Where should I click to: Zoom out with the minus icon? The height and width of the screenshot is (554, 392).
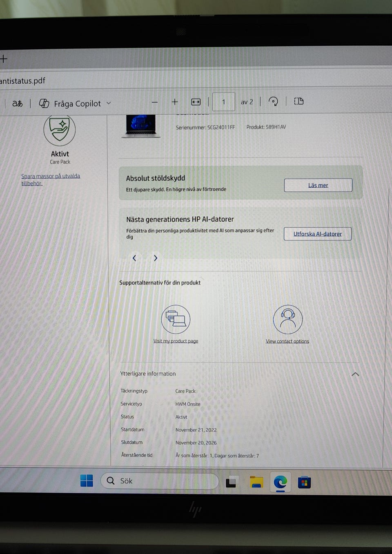[x=155, y=102]
